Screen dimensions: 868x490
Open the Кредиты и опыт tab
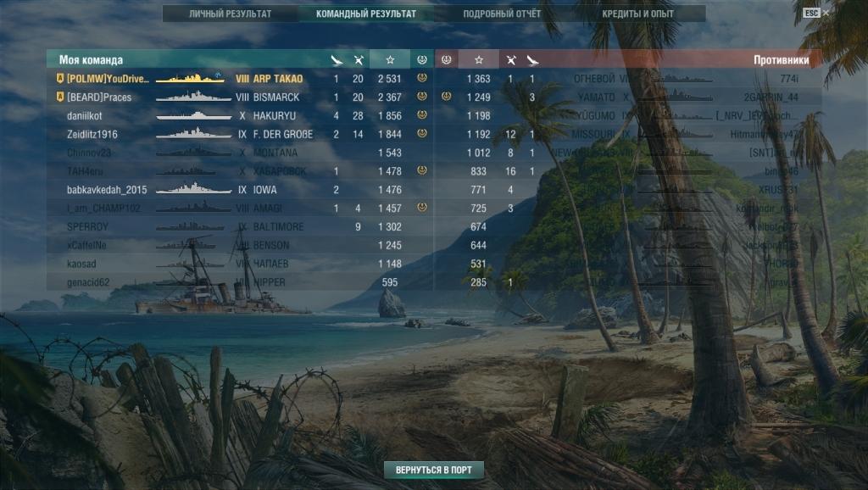click(x=637, y=14)
